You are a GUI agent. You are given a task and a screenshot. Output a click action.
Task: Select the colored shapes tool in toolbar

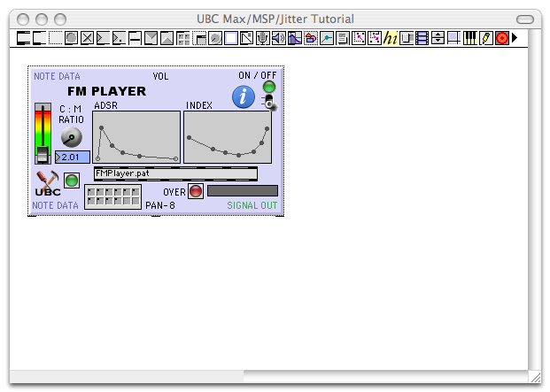coord(311,38)
